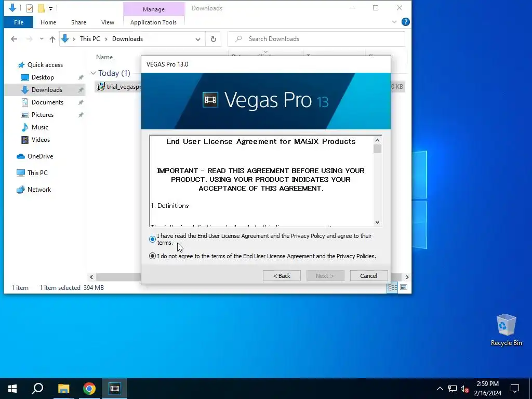
Task: Click the Search Downloads field
Action: (x=316, y=39)
